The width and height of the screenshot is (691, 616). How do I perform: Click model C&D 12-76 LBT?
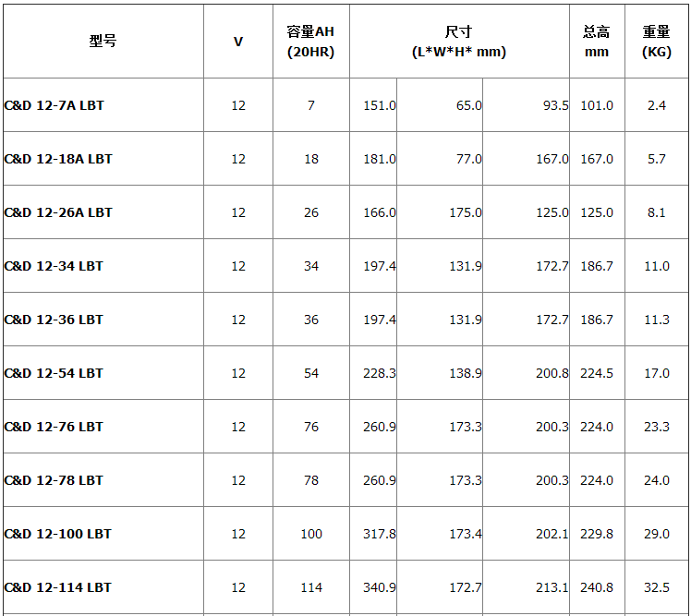54,427
